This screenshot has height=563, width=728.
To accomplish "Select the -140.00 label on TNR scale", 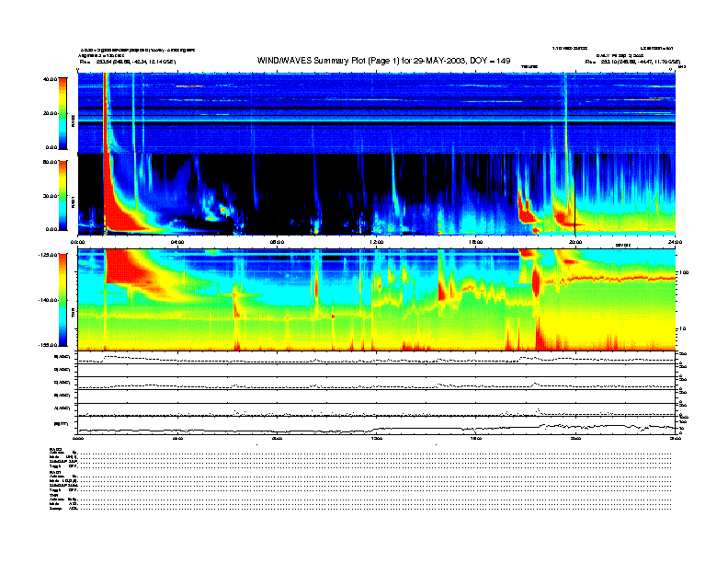I will [48, 300].
